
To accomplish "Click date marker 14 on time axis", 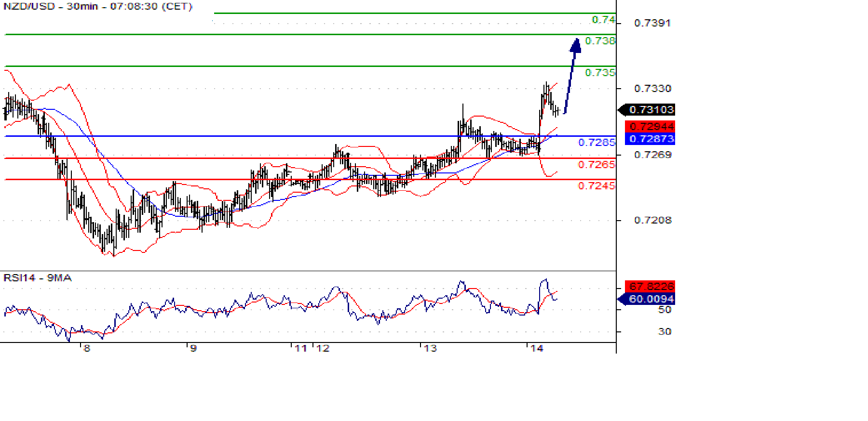I will pos(537,349).
